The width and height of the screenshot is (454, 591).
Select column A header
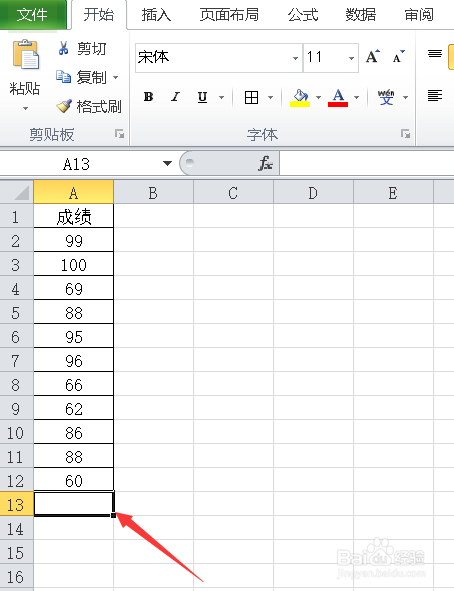(x=73, y=193)
